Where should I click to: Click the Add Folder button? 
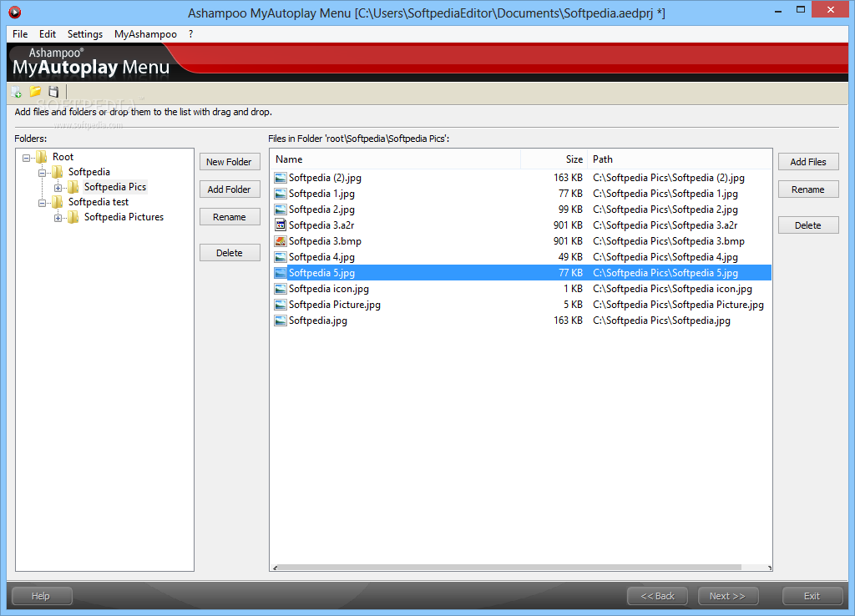(230, 189)
